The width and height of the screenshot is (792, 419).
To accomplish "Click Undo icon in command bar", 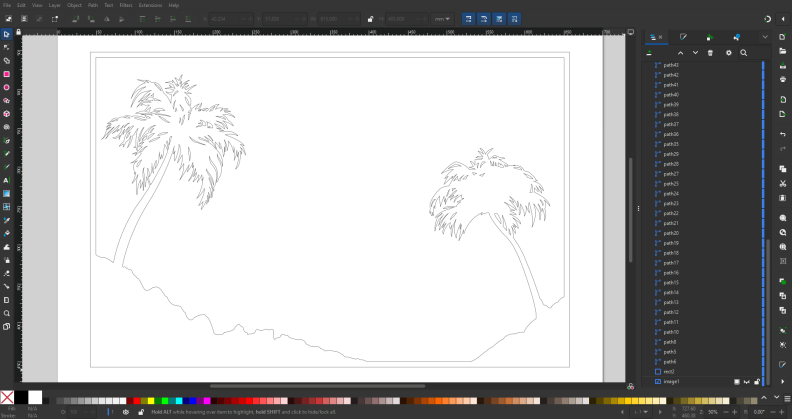I will coord(782,134).
